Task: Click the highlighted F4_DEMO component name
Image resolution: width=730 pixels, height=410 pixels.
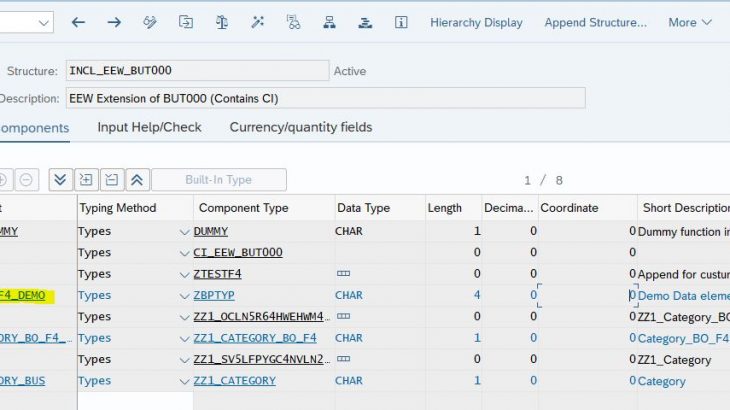Action: tap(23, 296)
